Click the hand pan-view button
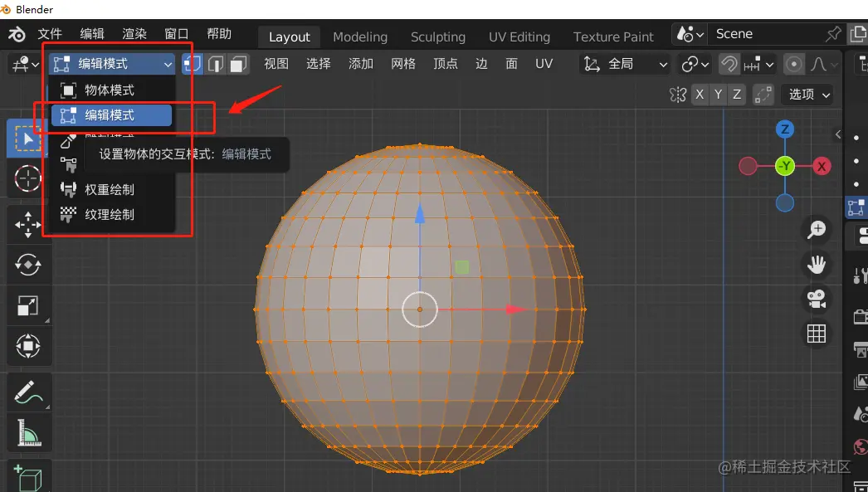The height and width of the screenshot is (492, 868). tap(816, 265)
